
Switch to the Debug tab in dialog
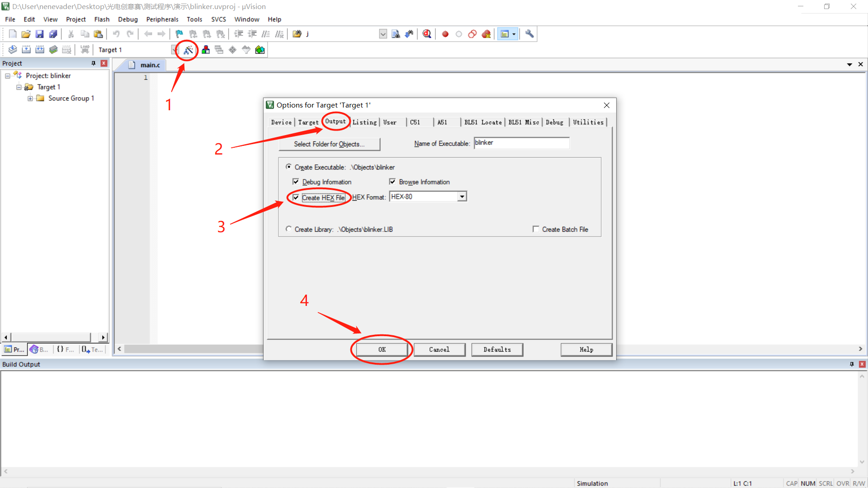click(555, 122)
